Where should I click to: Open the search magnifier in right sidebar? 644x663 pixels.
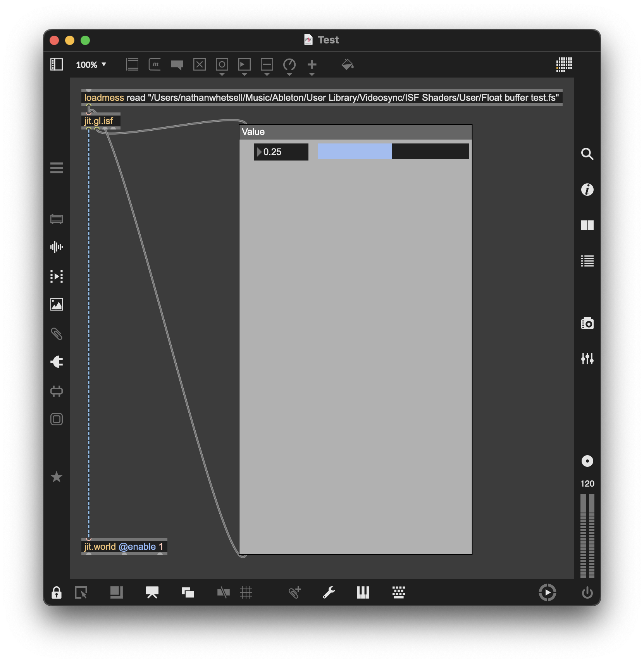click(x=587, y=154)
